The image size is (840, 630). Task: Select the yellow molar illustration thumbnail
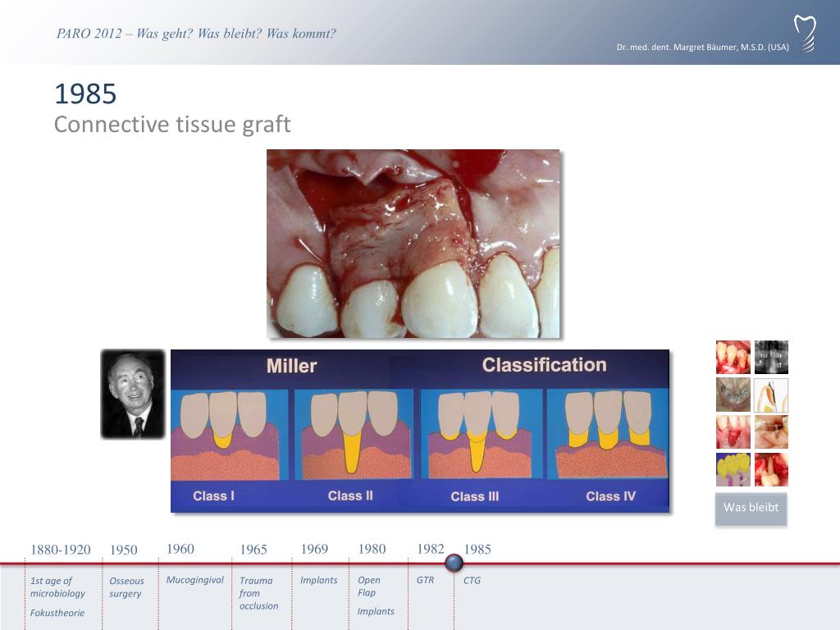pos(733,469)
